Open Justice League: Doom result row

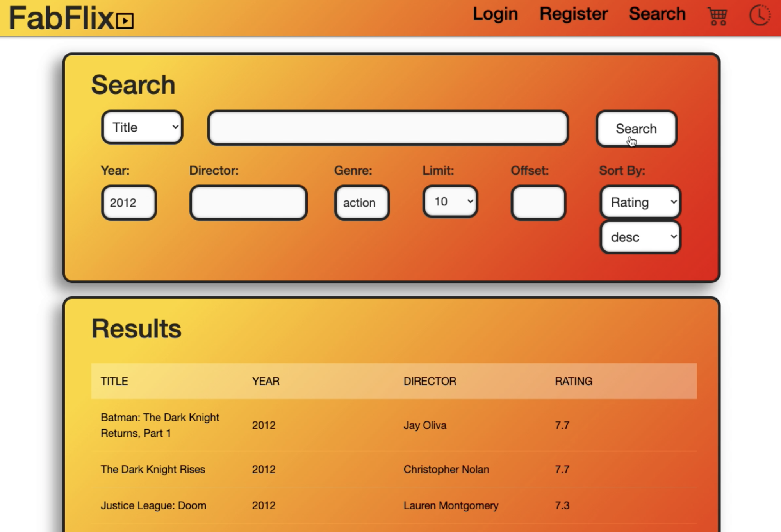(153, 505)
